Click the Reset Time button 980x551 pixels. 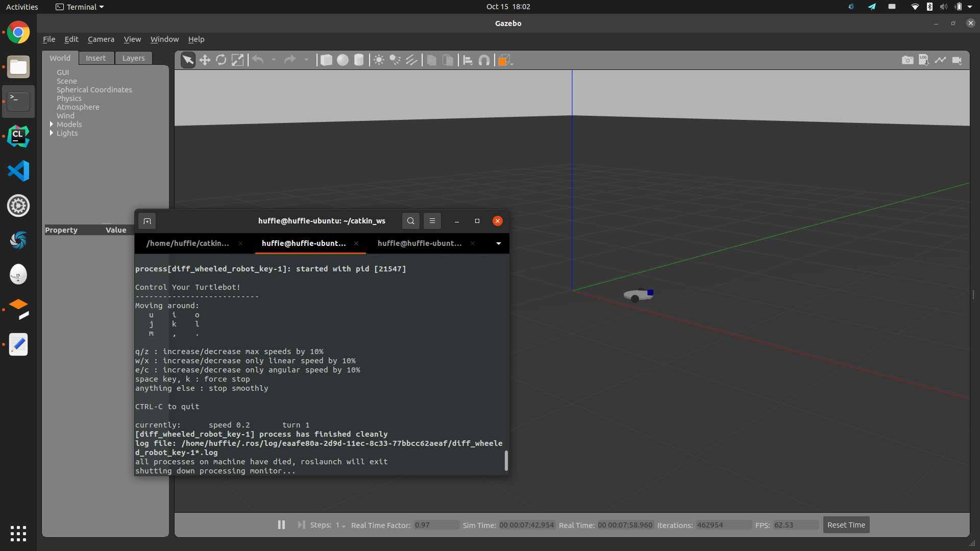[x=846, y=525]
